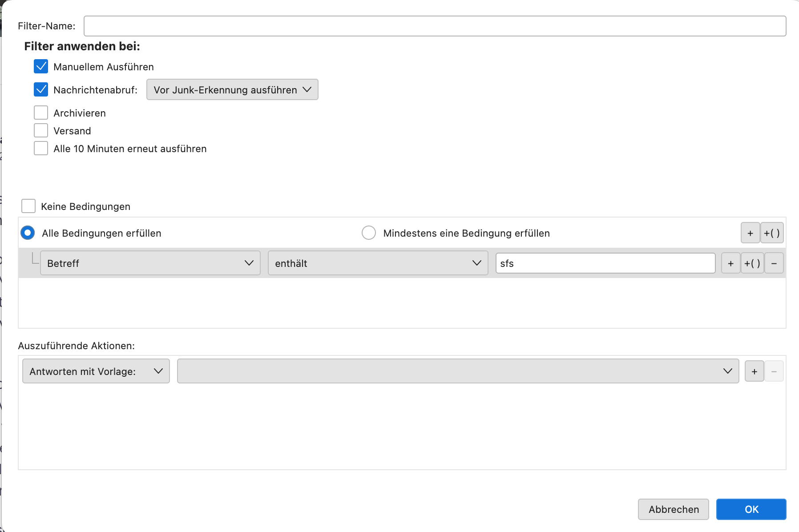Open the Vor Junk-Erkennung ausführen dropdown
The height and width of the screenshot is (532, 799).
tap(232, 90)
